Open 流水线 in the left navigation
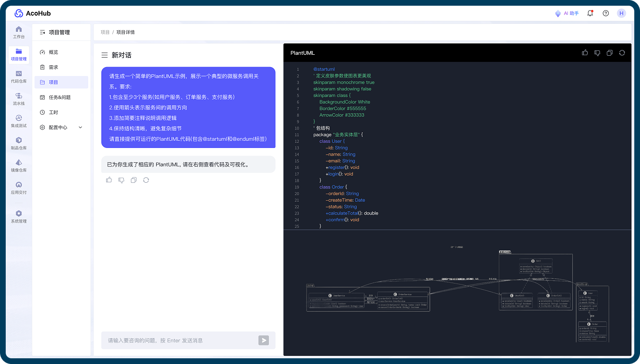The height and width of the screenshot is (364, 640). click(x=19, y=99)
